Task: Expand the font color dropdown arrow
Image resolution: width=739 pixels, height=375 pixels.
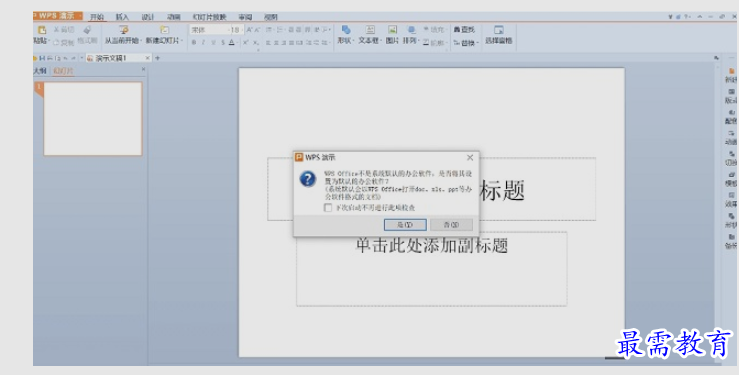Action: coord(237,43)
